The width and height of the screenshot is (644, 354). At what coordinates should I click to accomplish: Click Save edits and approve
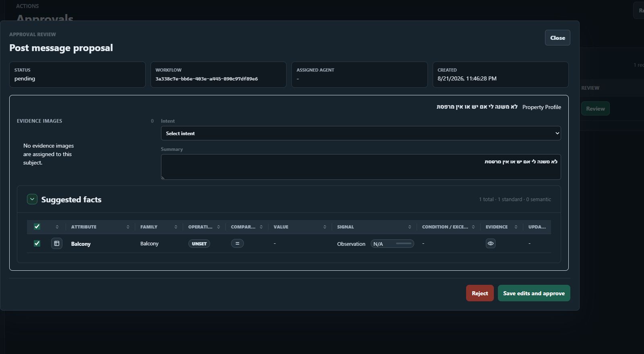[x=534, y=293]
